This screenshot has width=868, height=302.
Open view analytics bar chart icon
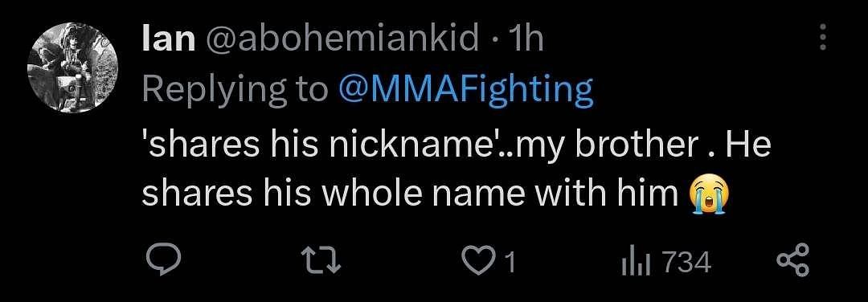[x=635, y=262]
